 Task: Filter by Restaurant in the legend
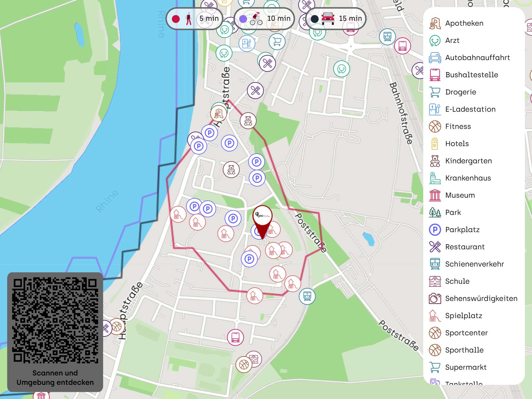click(x=465, y=247)
